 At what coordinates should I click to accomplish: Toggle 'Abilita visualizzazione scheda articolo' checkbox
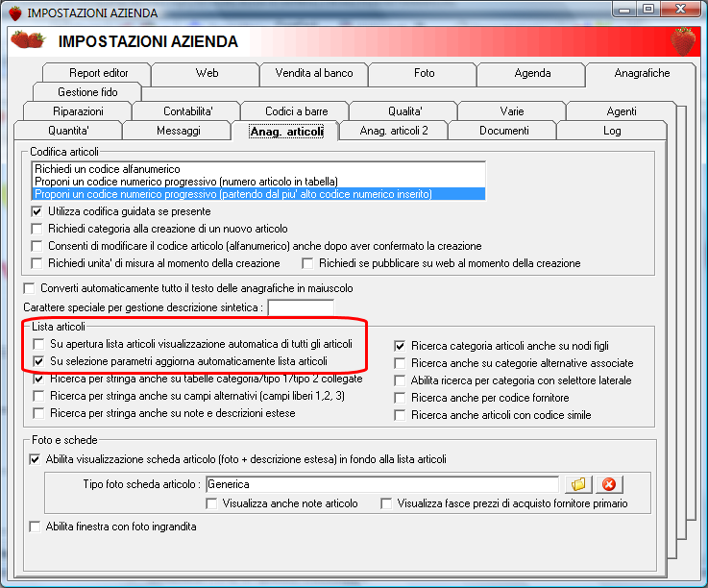click(x=35, y=459)
